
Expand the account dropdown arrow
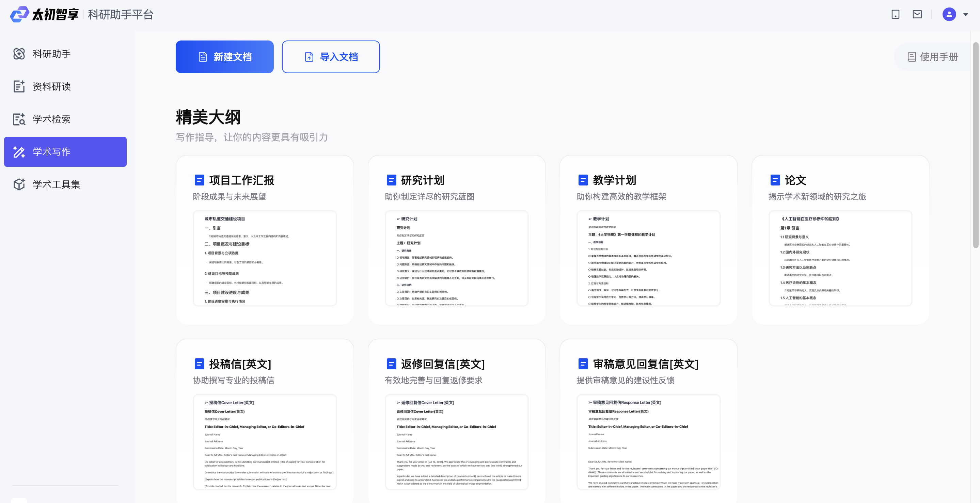[x=966, y=14]
